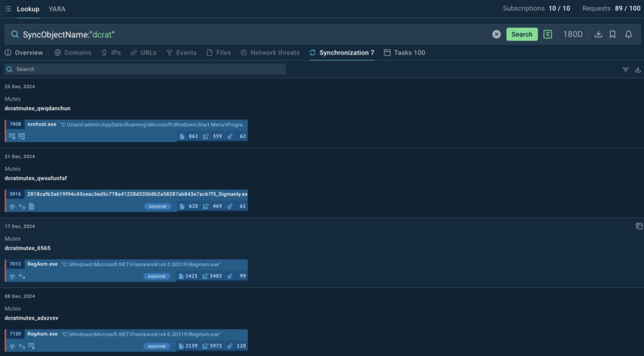
Task: Bookmark the current search query
Action: point(613,35)
